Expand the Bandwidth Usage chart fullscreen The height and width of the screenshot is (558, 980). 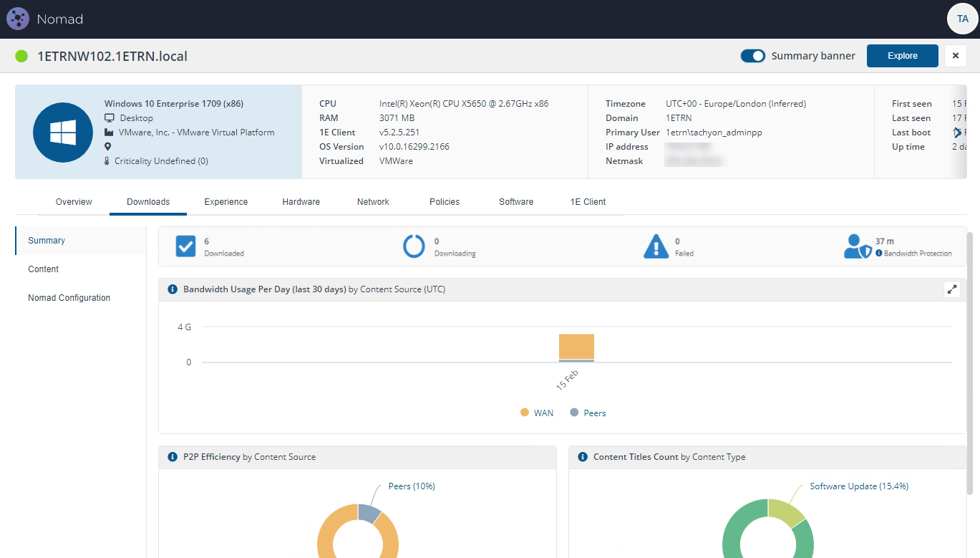(x=952, y=289)
